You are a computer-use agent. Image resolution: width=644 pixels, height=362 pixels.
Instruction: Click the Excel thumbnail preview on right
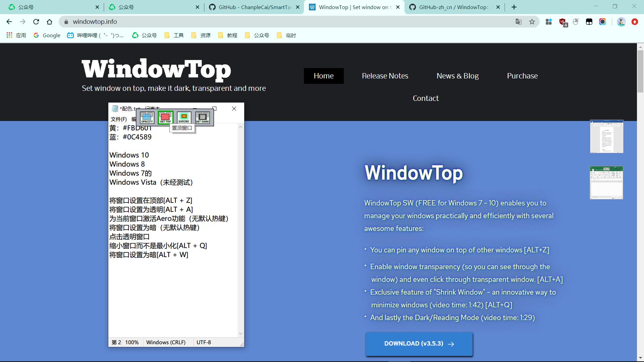point(606,183)
